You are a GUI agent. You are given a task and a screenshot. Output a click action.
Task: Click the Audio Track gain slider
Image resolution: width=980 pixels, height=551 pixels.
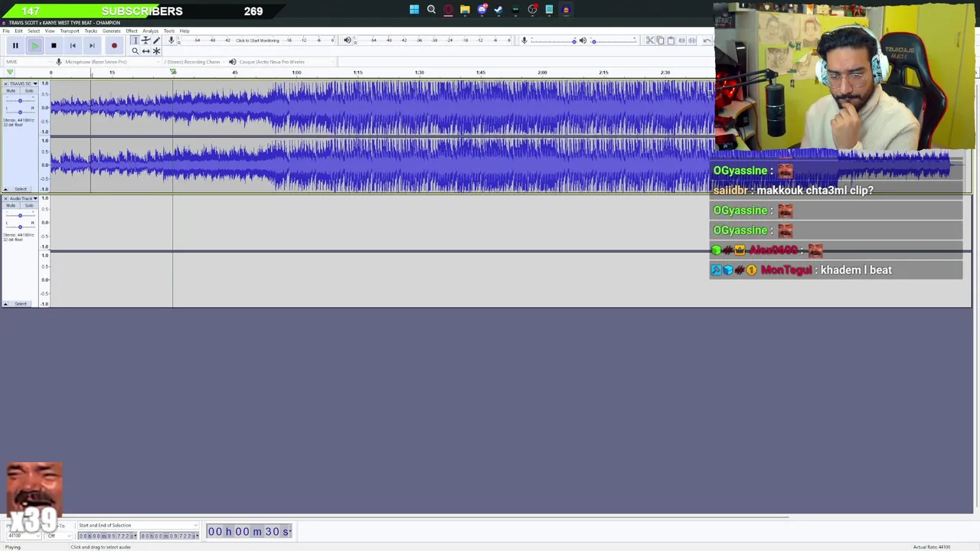[20, 216]
